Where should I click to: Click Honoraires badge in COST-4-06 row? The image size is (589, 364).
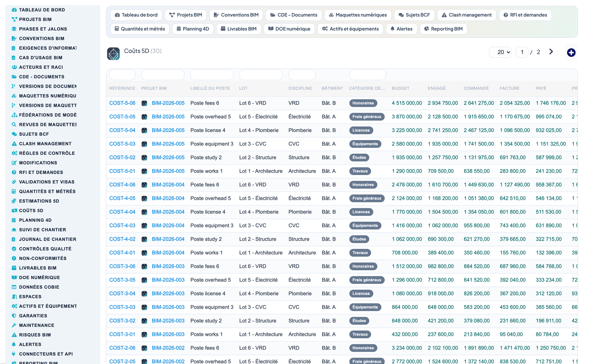click(363, 185)
